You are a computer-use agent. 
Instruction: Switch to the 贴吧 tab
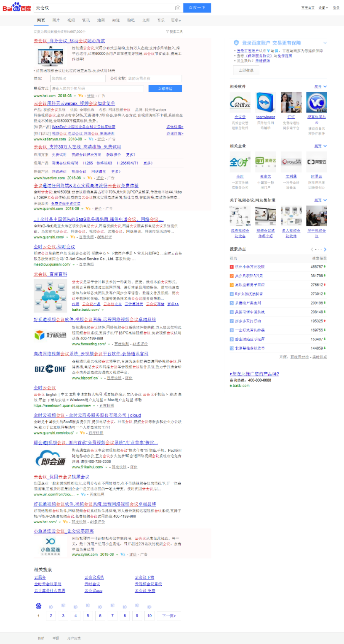(131, 20)
